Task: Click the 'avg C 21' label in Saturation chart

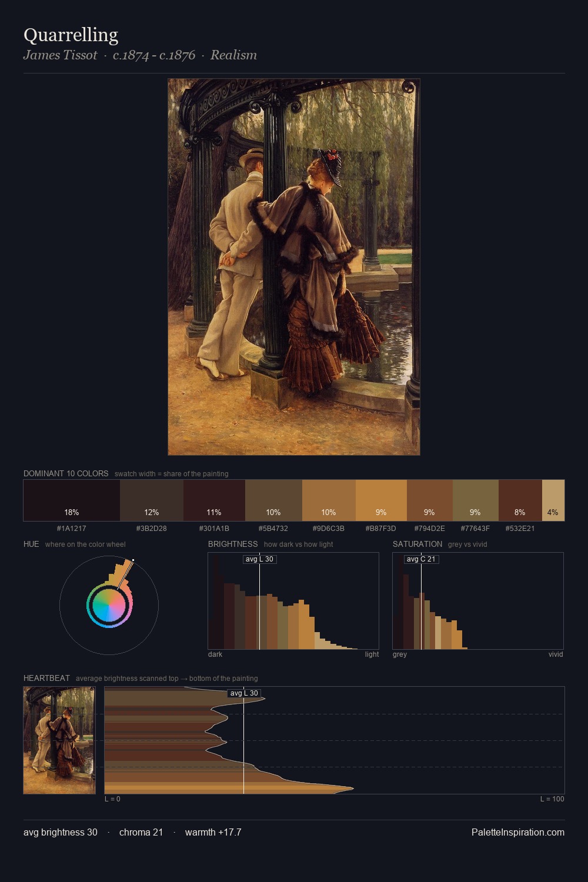Action: [x=421, y=559]
